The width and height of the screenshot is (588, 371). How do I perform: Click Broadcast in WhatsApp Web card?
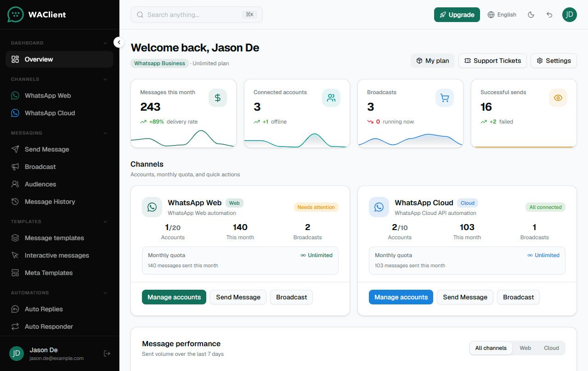click(291, 297)
